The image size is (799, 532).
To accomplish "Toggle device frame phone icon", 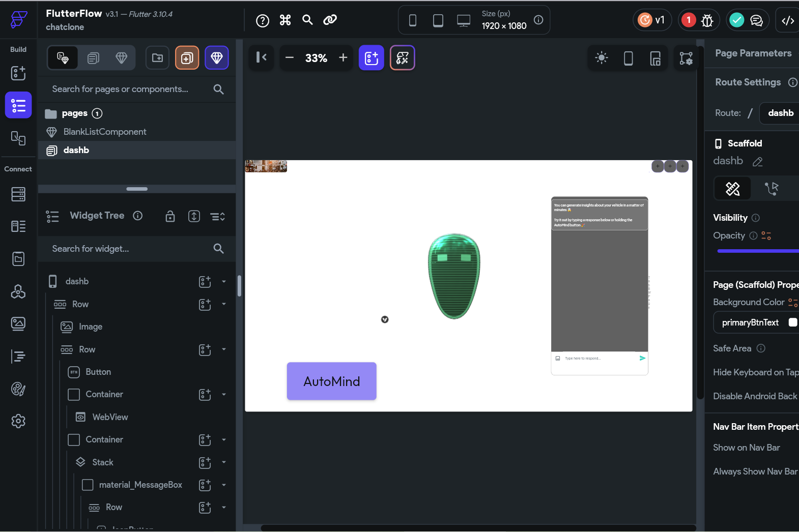I will pos(629,58).
